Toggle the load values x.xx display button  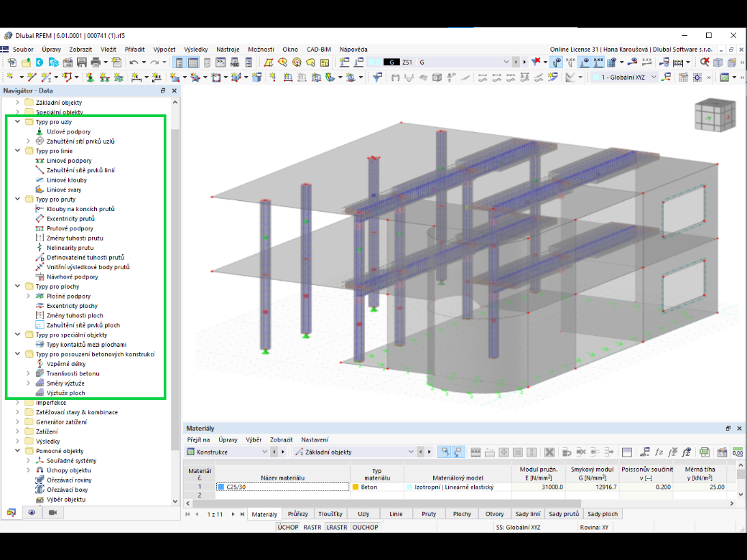click(x=598, y=62)
